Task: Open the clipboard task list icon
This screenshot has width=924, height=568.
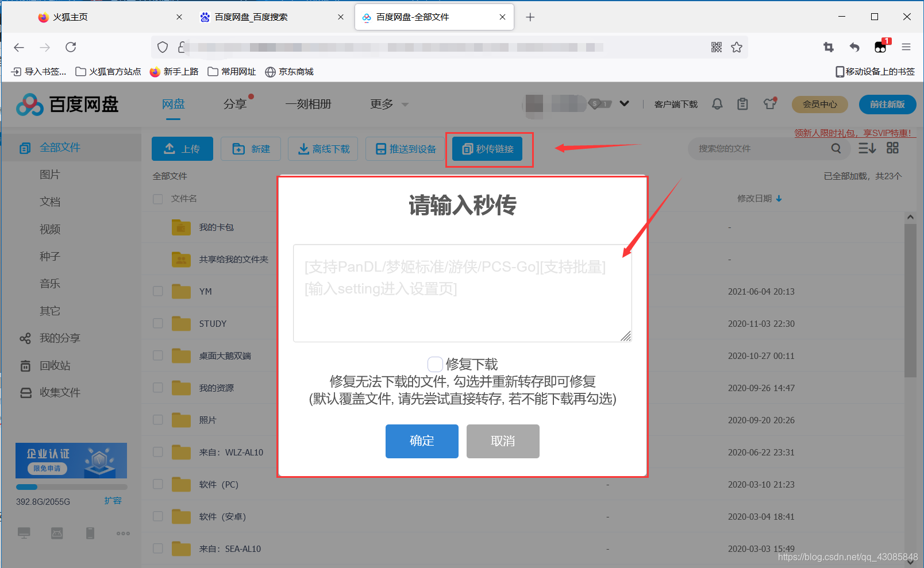Action: (x=742, y=104)
